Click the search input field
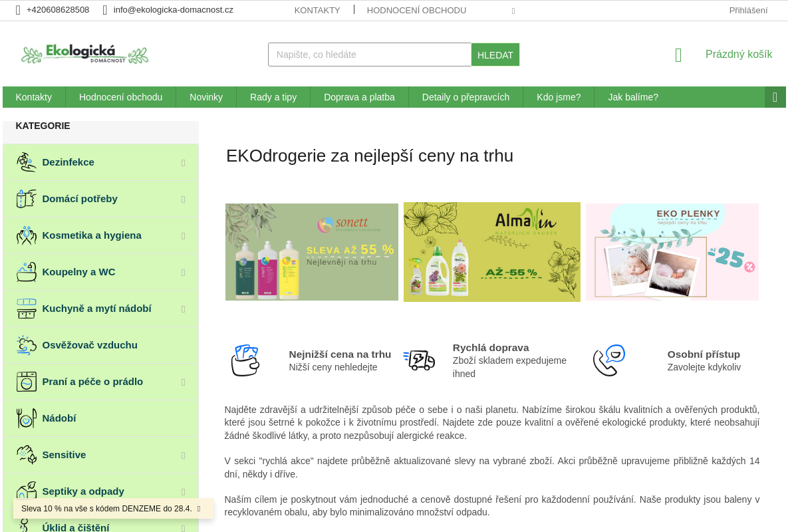 click(x=370, y=55)
